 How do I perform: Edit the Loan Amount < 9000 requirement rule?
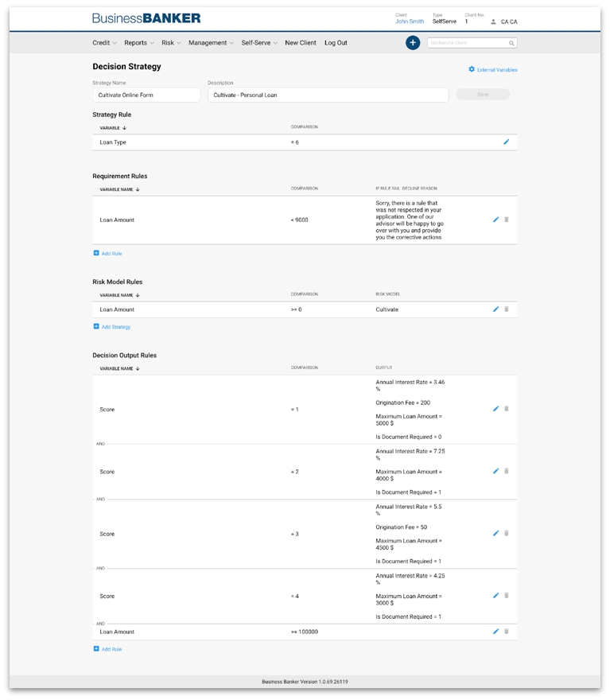[x=495, y=220]
